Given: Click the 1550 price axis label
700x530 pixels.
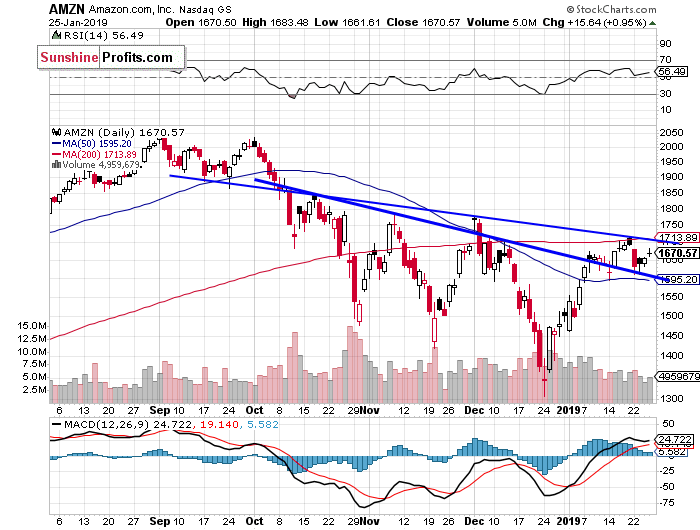Looking at the screenshot, I should coord(671,296).
